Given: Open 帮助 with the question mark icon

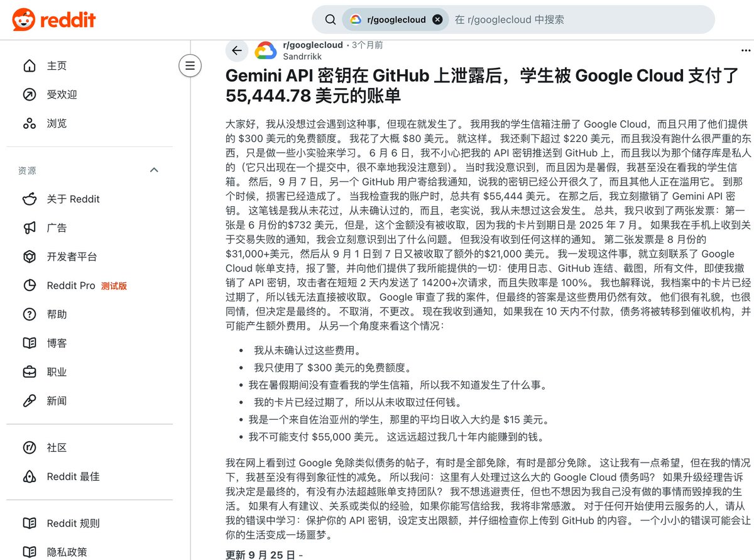Looking at the screenshot, I should point(28,314).
